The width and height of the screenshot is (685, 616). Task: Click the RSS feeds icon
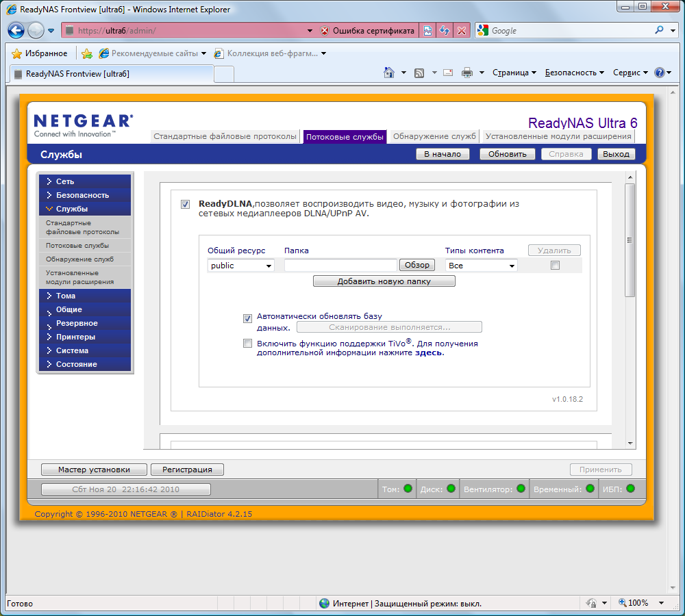tap(419, 73)
